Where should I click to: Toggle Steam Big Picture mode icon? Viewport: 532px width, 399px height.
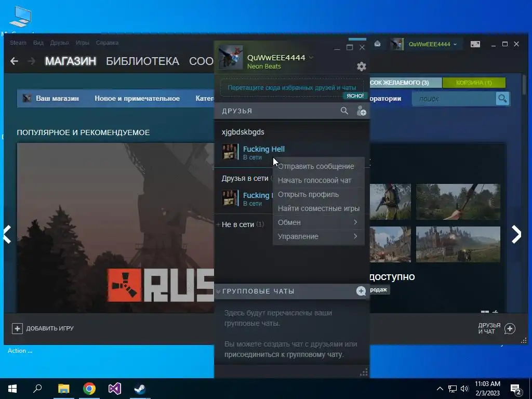pos(475,44)
